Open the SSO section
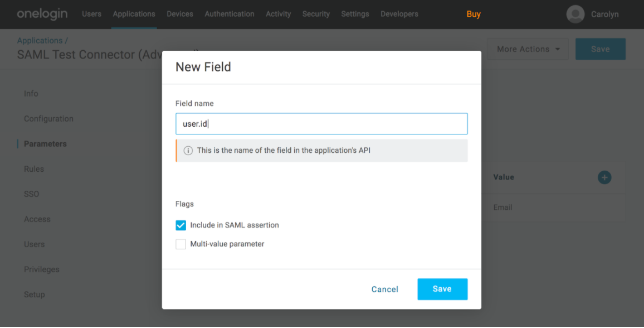Screen dimensions: 644x328 pos(31,194)
